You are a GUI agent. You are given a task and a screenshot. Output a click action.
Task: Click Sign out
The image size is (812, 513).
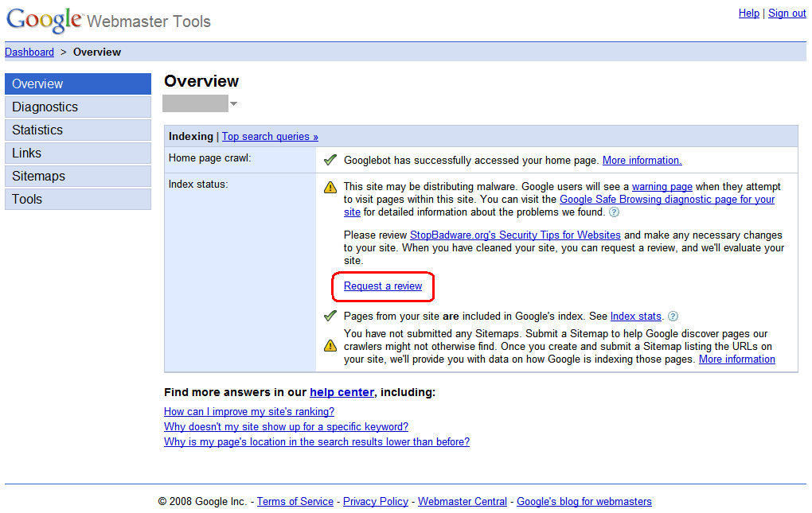[x=787, y=14]
